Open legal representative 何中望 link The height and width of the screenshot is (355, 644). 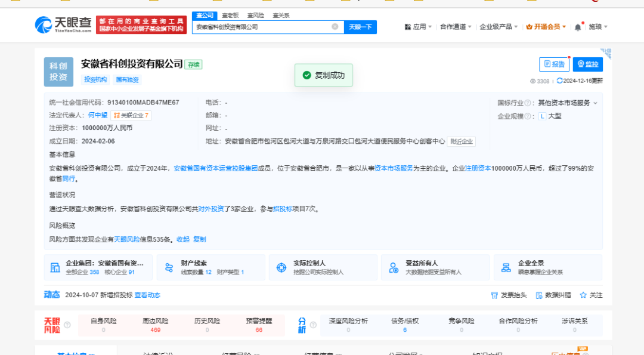pos(98,115)
